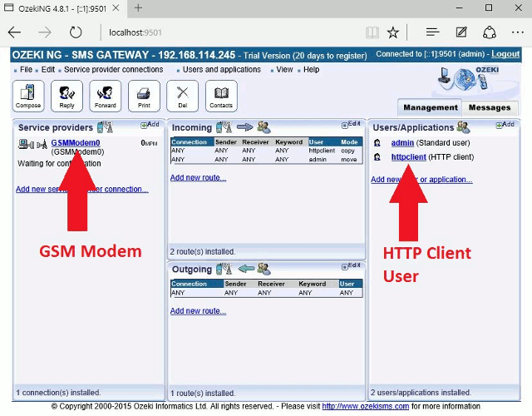Click the user icon next to httpclient
This screenshot has width=532, height=416.
coord(377,157)
